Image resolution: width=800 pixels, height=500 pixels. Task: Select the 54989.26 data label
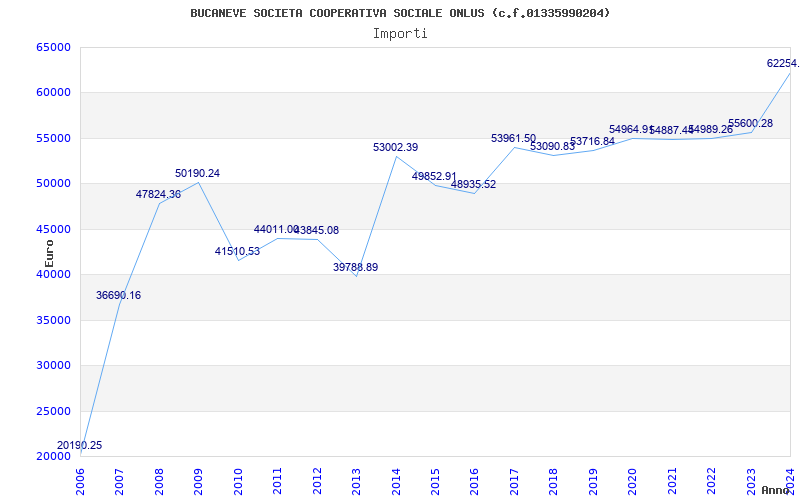712,130
